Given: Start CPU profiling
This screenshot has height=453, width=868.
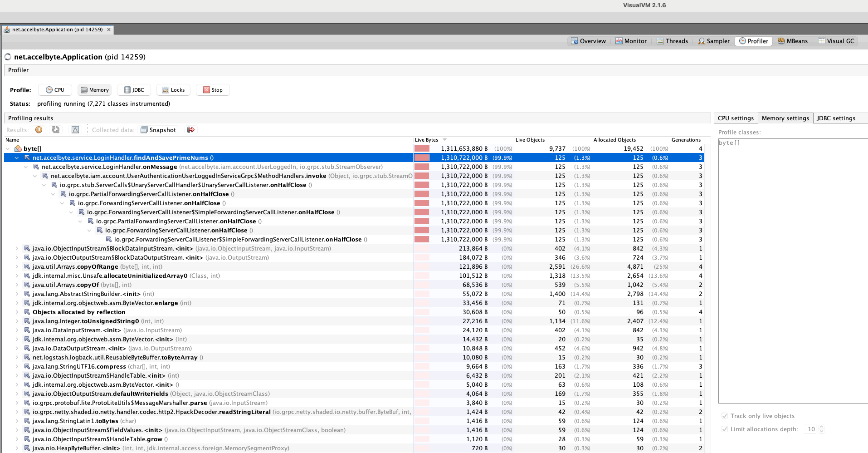Looking at the screenshot, I should pyautogui.click(x=55, y=90).
